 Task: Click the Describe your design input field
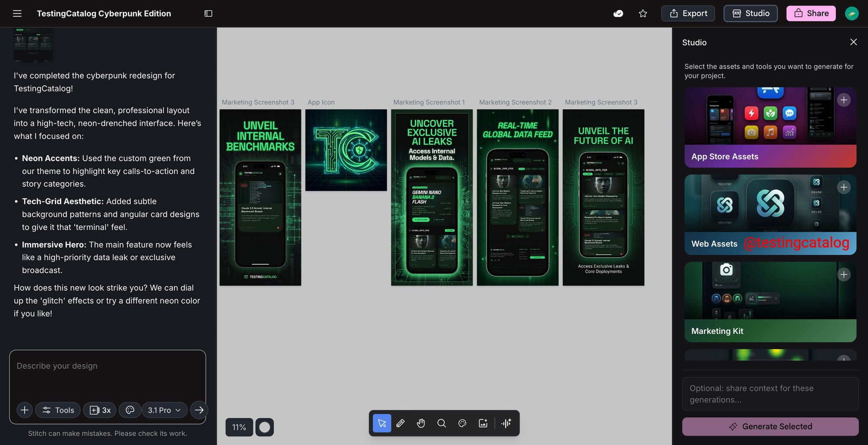point(107,373)
